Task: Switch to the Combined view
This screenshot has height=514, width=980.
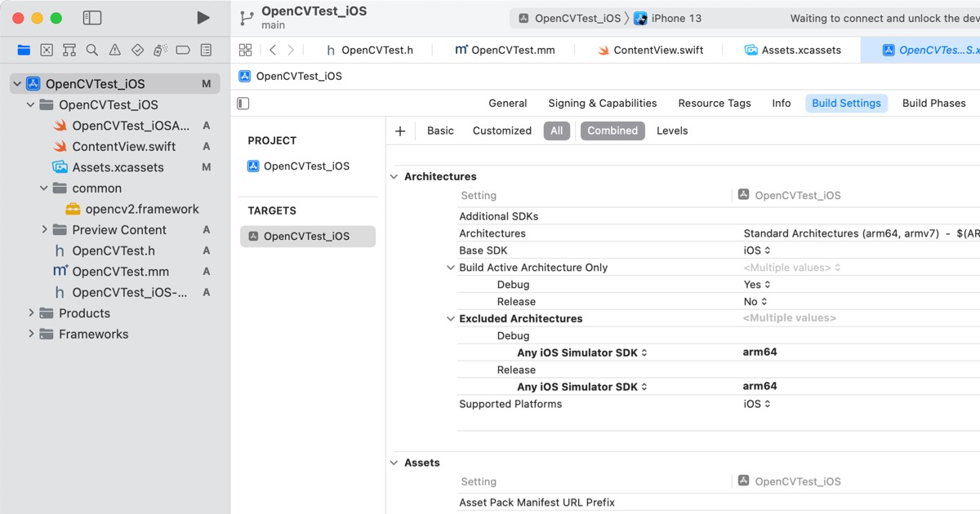Action: coord(612,131)
